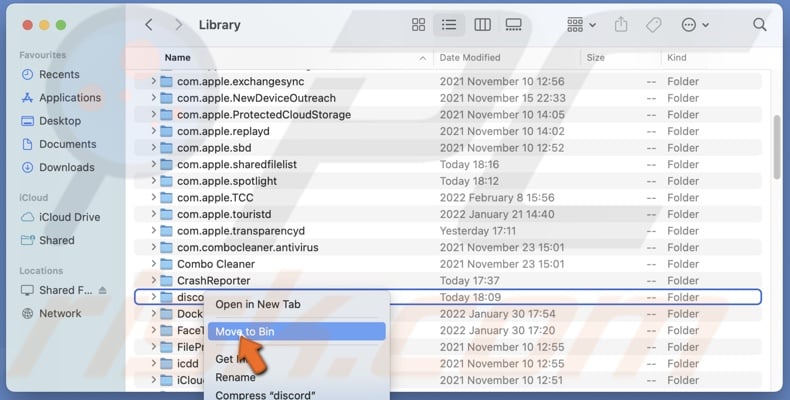Image resolution: width=790 pixels, height=400 pixels.
Task: Expand the com.apple.spotlight folder
Action: coord(154,181)
